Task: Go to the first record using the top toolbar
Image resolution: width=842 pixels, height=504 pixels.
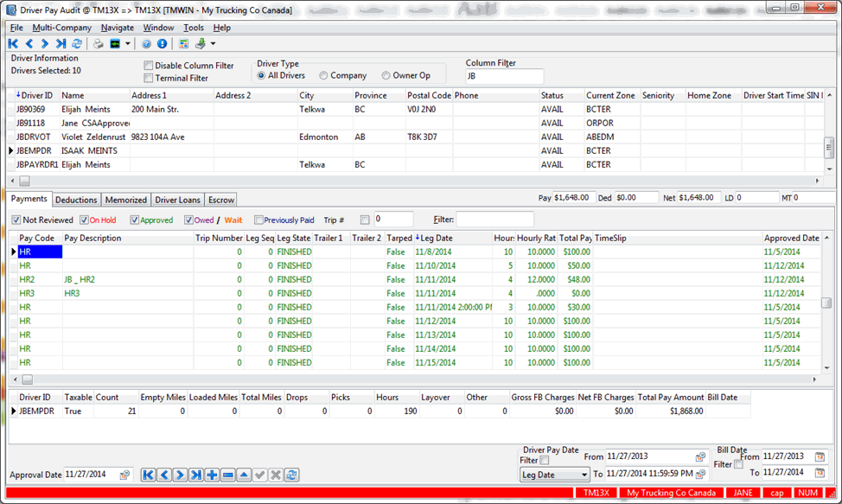Action: [x=13, y=43]
